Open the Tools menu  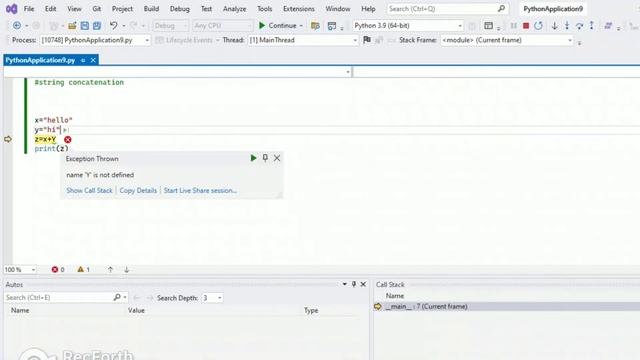click(264, 9)
